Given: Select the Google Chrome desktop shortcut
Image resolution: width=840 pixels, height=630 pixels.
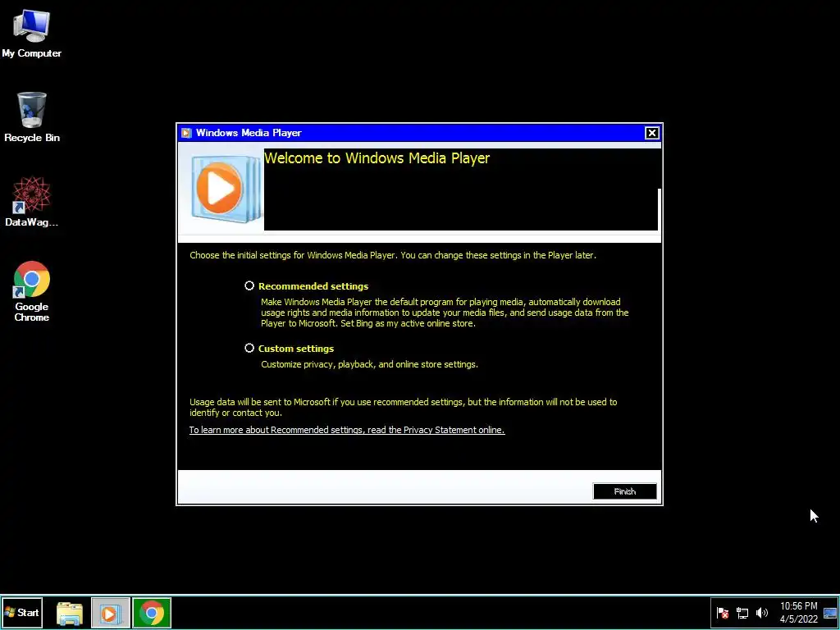Looking at the screenshot, I should pos(32,291).
